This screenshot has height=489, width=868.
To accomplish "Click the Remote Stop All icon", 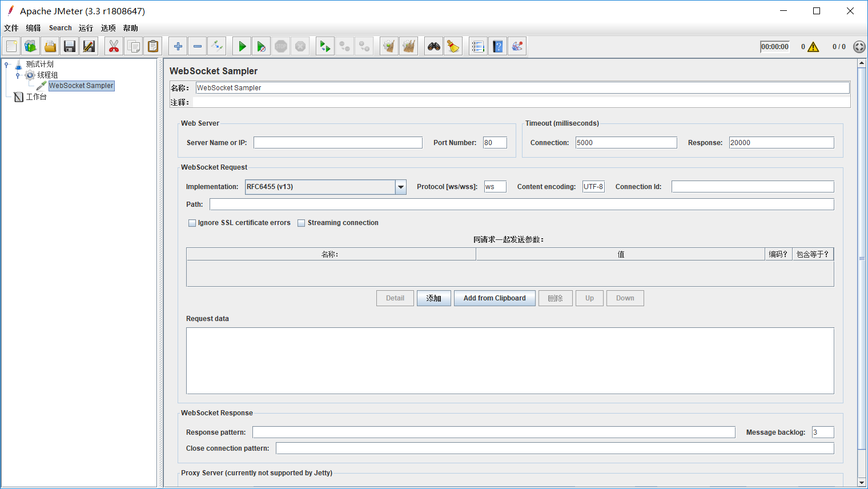I will pos(345,46).
